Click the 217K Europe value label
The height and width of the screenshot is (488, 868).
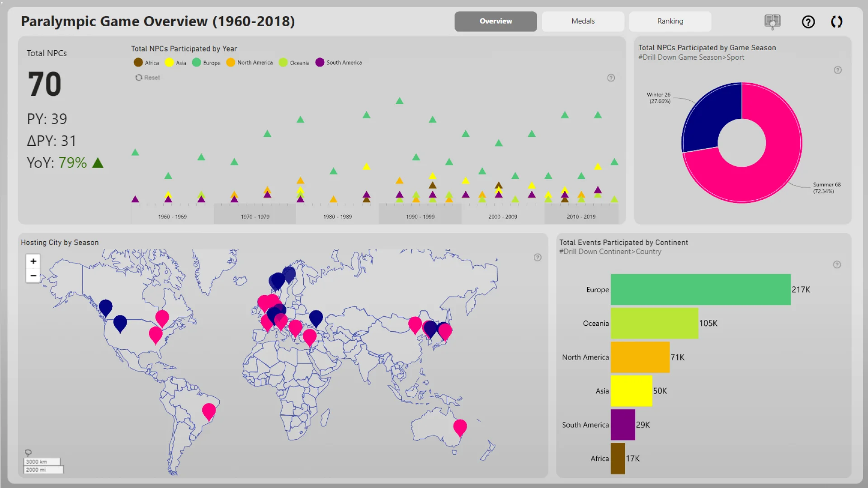[801, 290]
